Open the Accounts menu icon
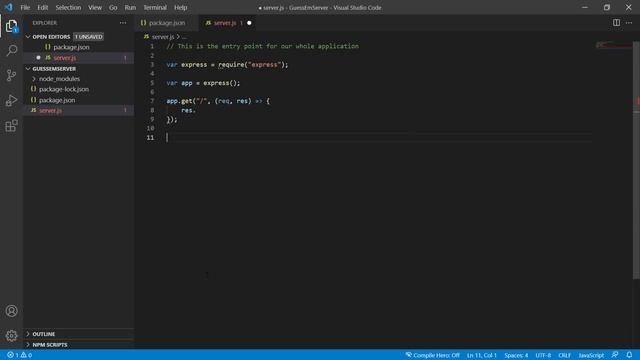The height and width of the screenshot is (360, 640). pos(11,311)
